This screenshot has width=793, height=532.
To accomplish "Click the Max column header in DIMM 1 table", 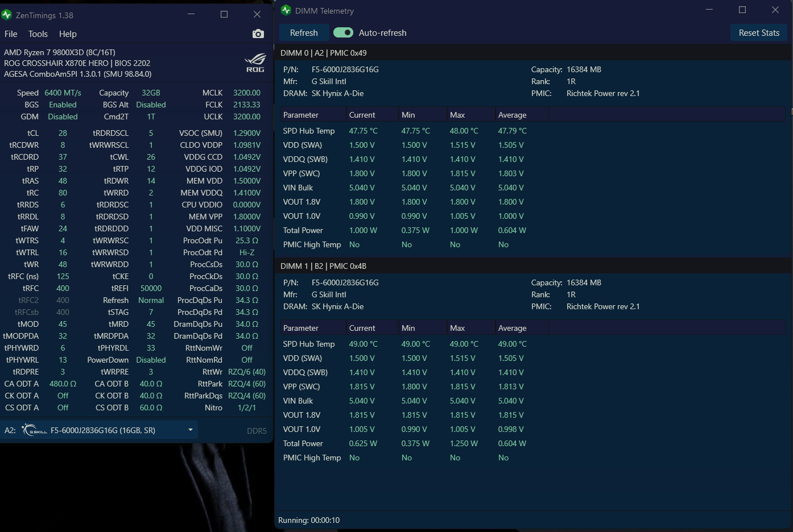I will (x=471, y=328).
